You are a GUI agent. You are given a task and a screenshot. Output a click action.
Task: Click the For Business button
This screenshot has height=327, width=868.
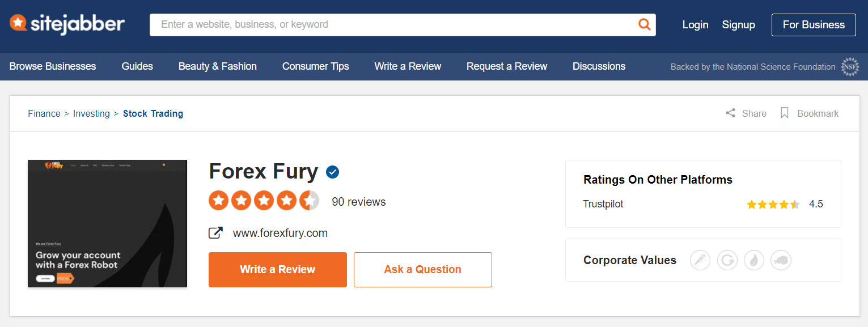click(814, 25)
